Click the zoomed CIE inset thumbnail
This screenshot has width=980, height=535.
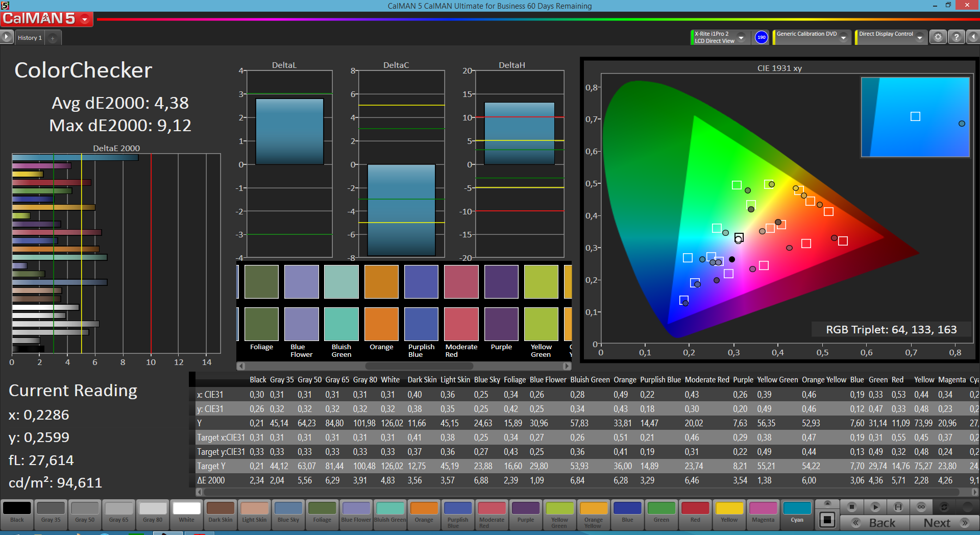click(915, 117)
